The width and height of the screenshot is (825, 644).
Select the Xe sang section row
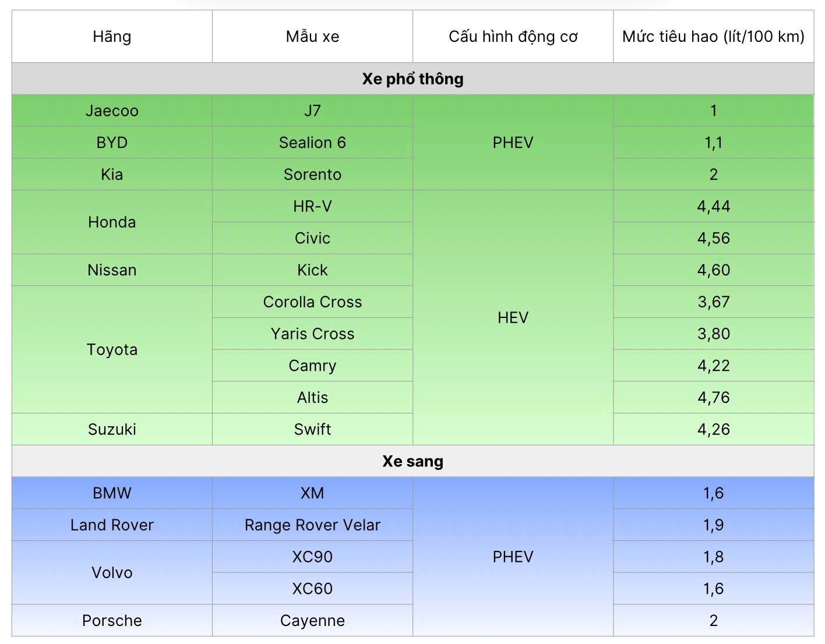pyautogui.click(x=412, y=461)
